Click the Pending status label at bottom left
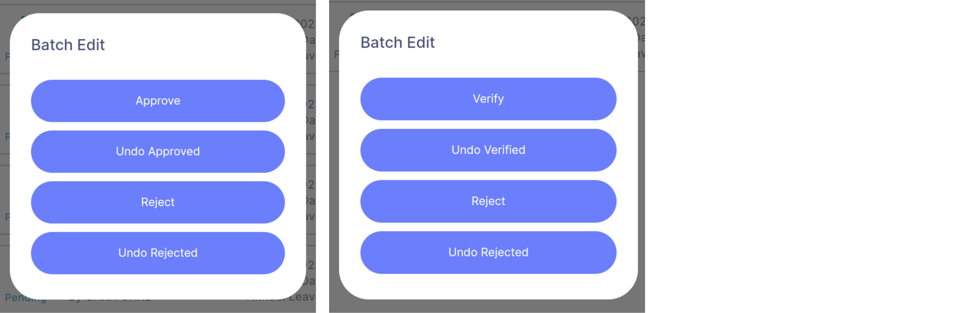The width and height of the screenshot is (980, 313). (25, 298)
